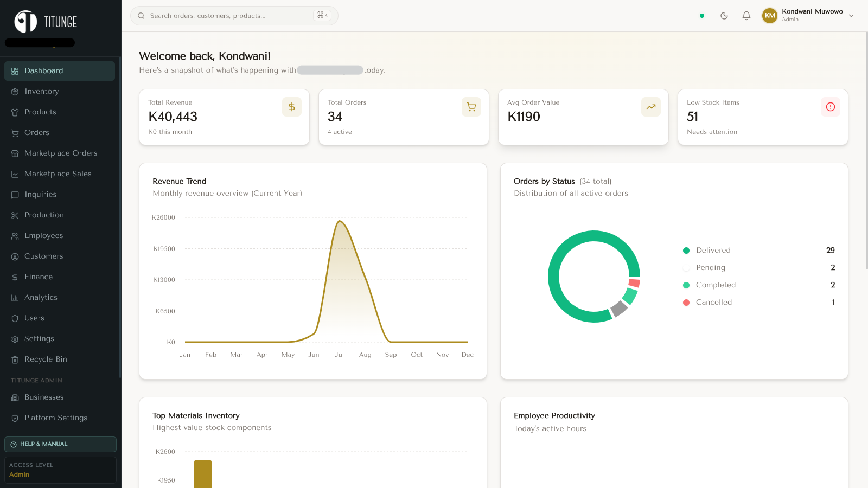Click the KM user avatar
Image resolution: width=868 pixels, height=488 pixels.
770,16
